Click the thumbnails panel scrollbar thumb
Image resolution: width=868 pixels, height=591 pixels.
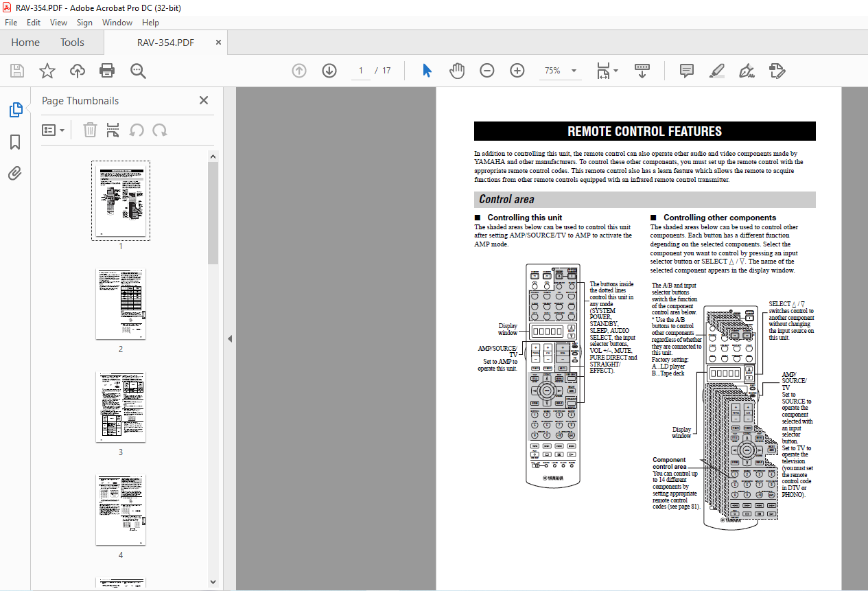click(213, 213)
